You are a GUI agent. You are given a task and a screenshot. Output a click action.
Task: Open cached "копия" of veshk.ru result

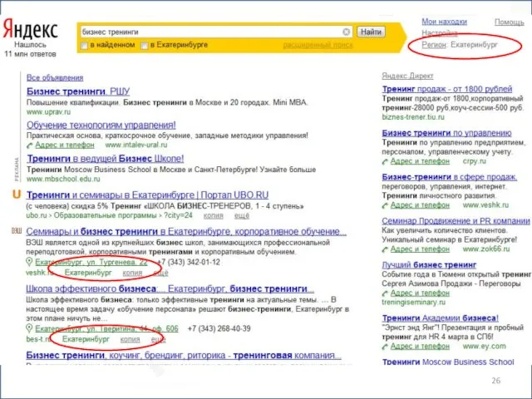131,273
